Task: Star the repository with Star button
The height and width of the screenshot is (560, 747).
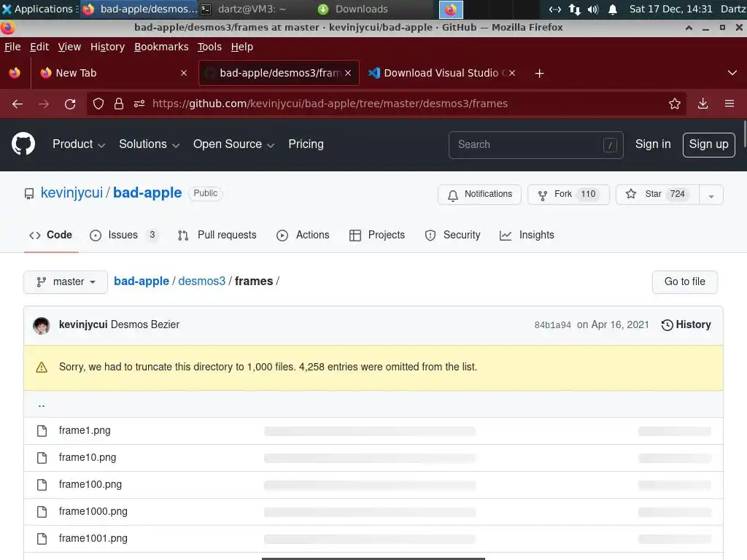Action: click(x=657, y=194)
